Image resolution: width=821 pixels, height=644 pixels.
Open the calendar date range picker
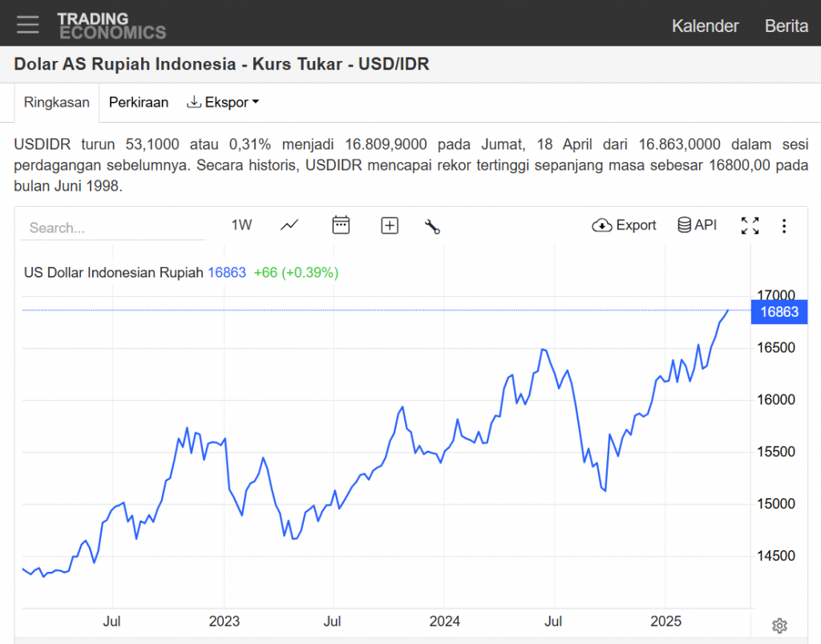pyautogui.click(x=341, y=225)
